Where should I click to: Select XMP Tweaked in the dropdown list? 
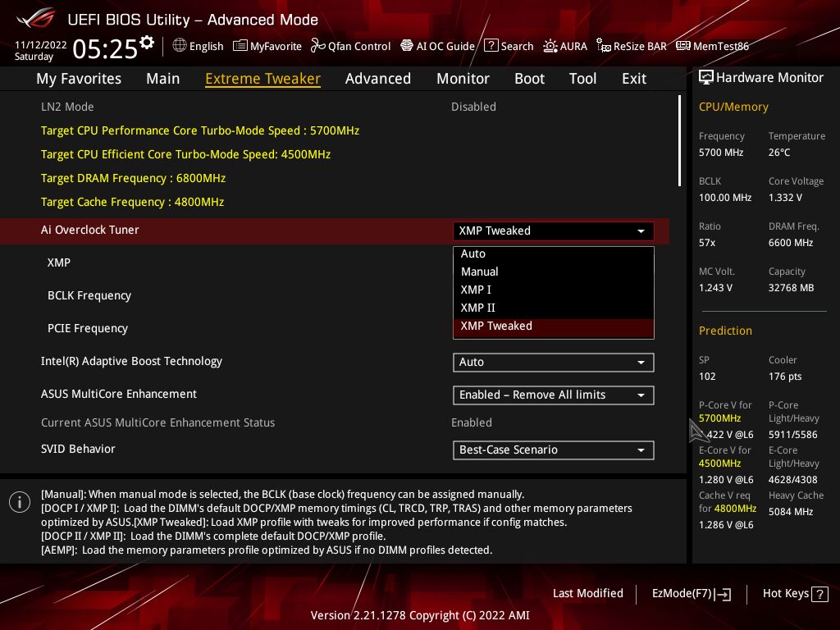[x=554, y=326]
